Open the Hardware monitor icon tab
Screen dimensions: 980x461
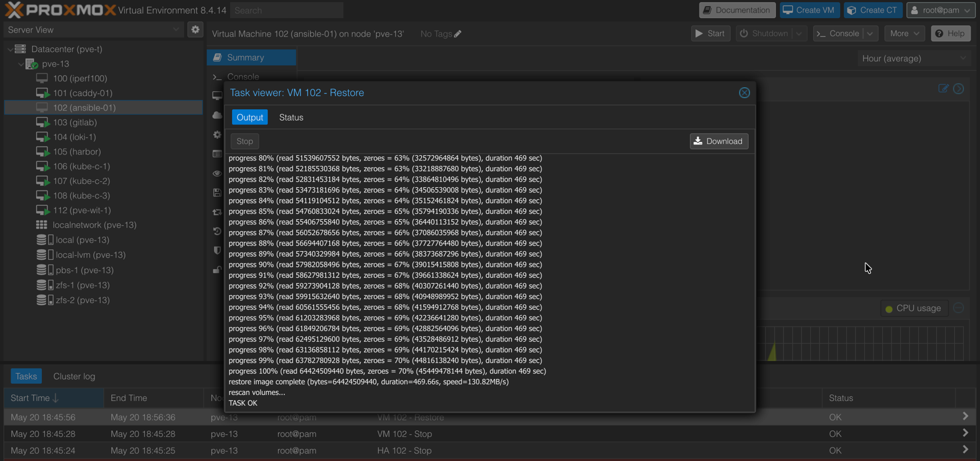click(x=217, y=96)
